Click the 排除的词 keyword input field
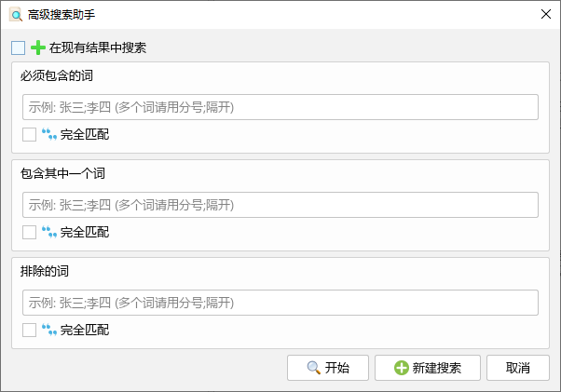 (x=280, y=303)
